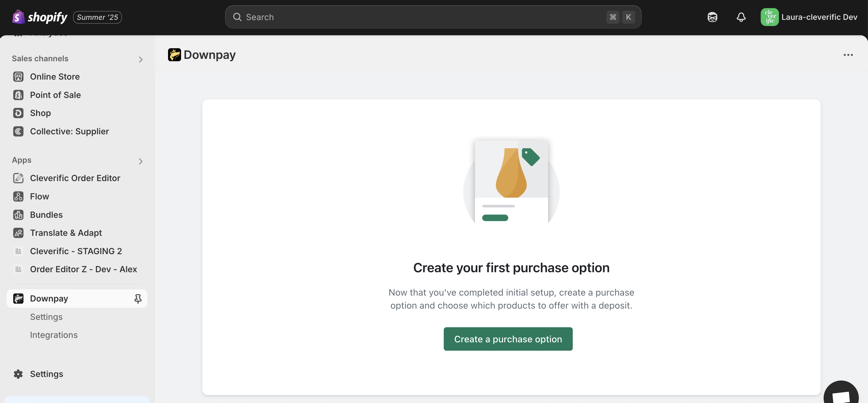
Task: Click the cleverific store avatar
Action: pos(769,17)
